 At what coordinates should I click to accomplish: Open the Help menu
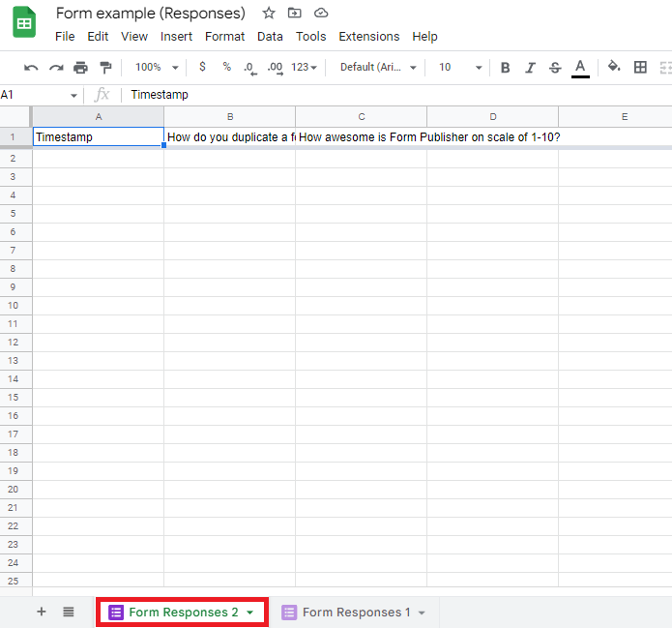pyautogui.click(x=424, y=37)
